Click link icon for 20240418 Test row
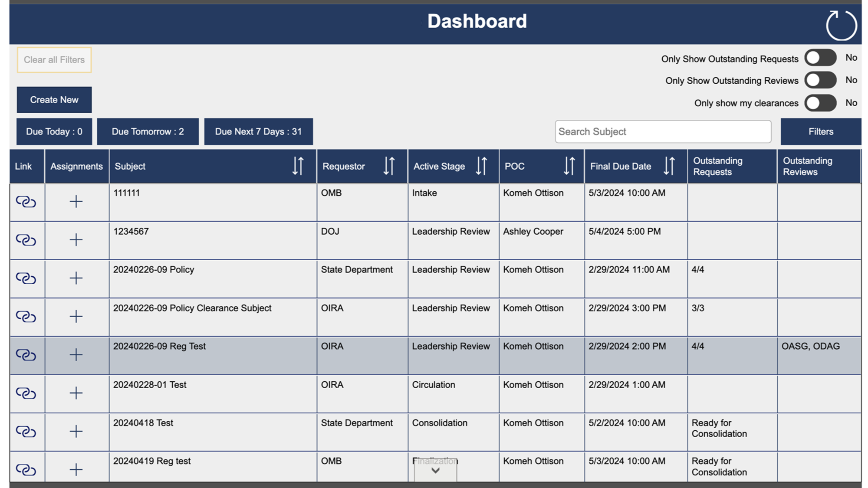 pyautogui.click(x=26, y=431)
